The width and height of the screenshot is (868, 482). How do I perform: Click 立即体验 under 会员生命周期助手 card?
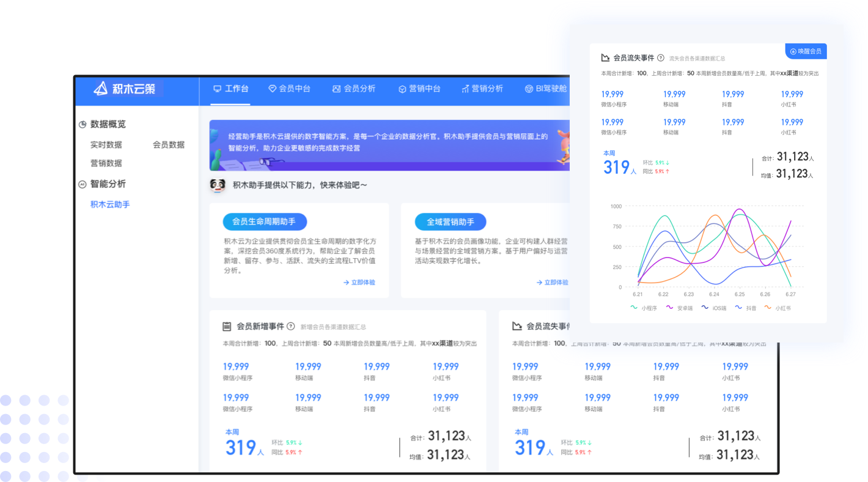click(359, 283)
